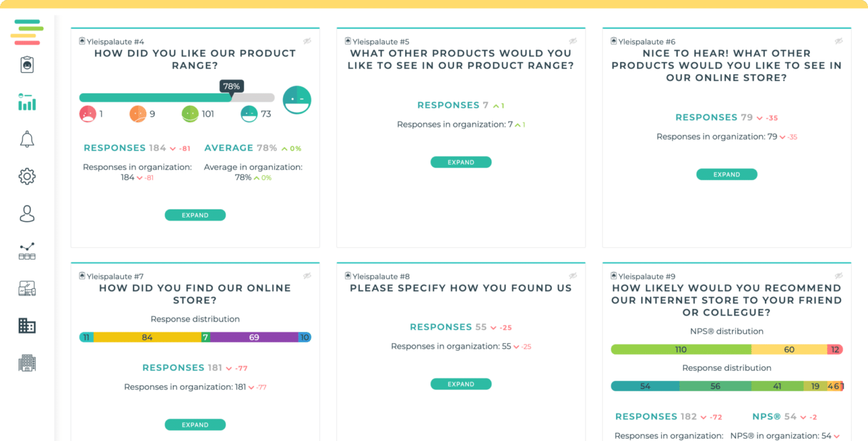Viewport: 868px width, 441px height.
Task: Select the dark building organization sidebar icon
Action: tap(27, 326)
